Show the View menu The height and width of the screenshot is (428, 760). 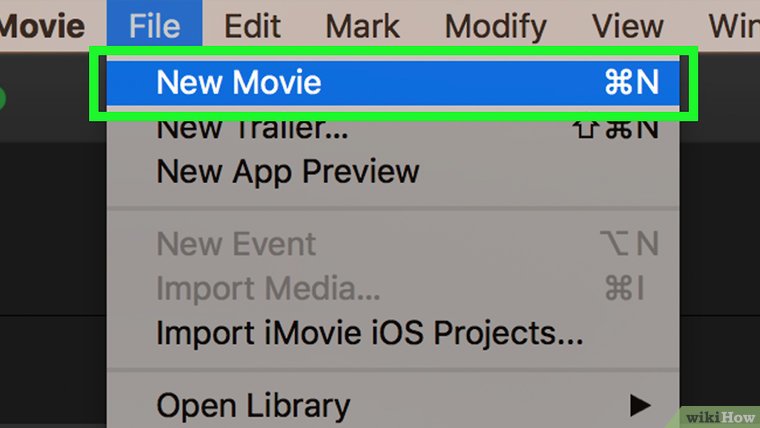click(x=628, y=24)
